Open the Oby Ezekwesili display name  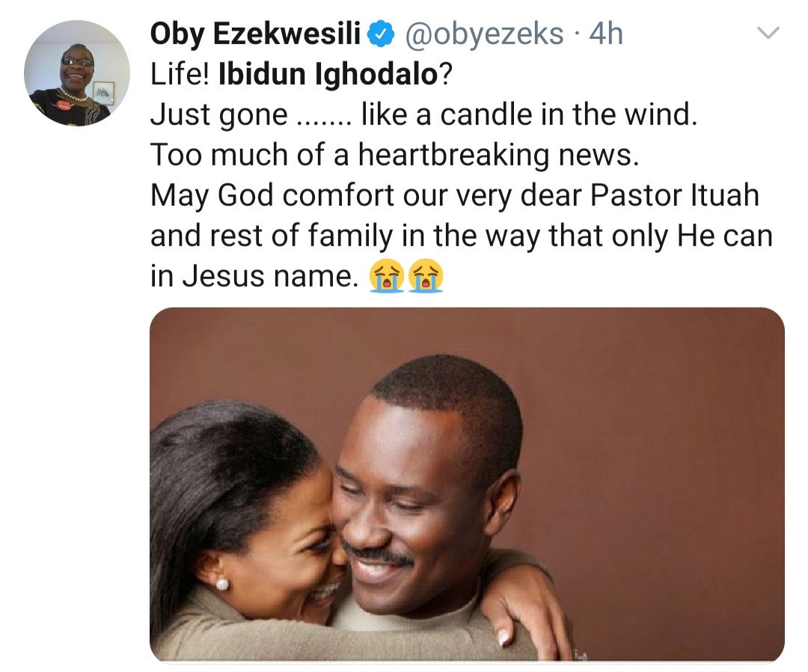tap(256, 34)
